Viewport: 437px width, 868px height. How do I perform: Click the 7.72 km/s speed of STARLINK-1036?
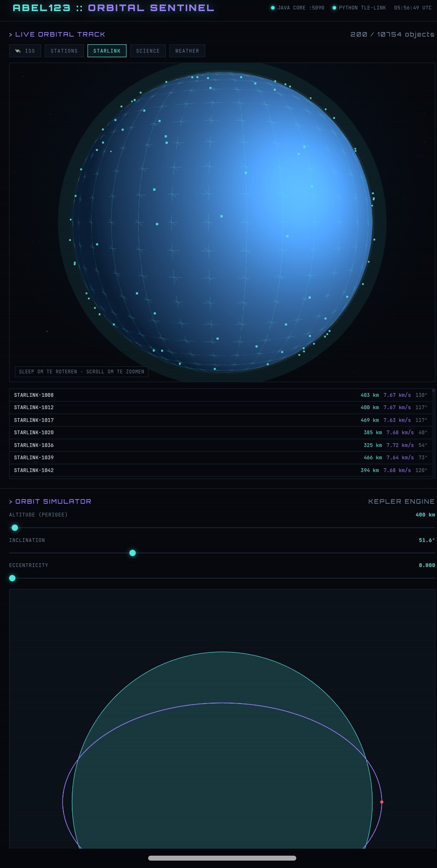pyautogui.click(x=400, y=445)
